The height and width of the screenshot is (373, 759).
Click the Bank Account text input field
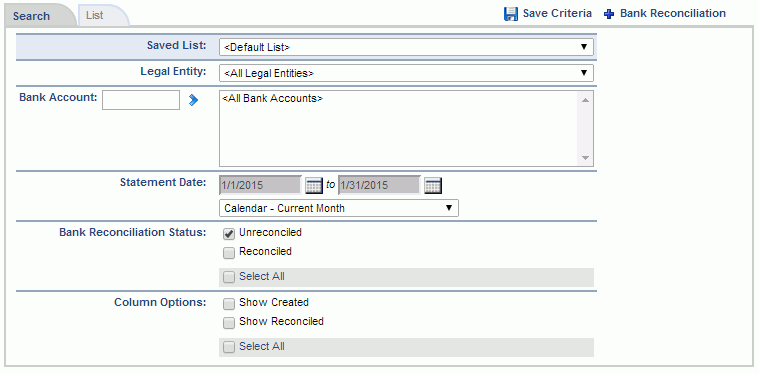pyautogui.click(x=141, y=100)
